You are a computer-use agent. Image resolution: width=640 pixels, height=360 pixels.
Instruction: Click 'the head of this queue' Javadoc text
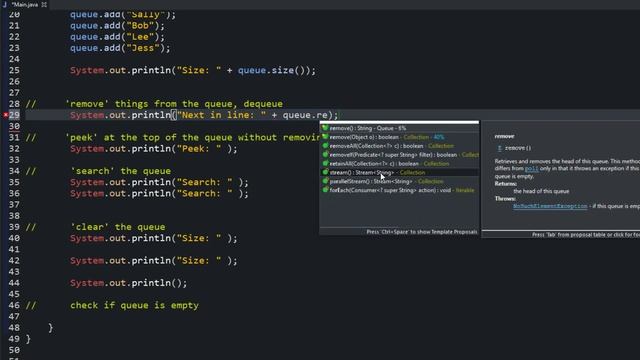coord(541,191)
